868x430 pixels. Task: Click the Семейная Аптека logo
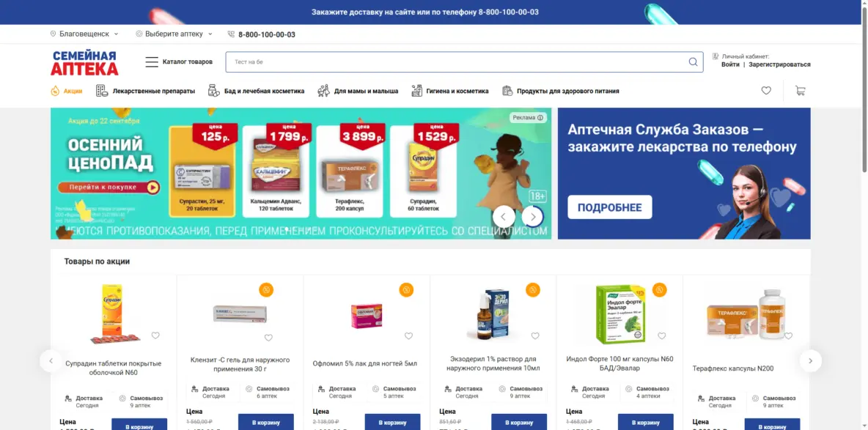tap(84, 63)
